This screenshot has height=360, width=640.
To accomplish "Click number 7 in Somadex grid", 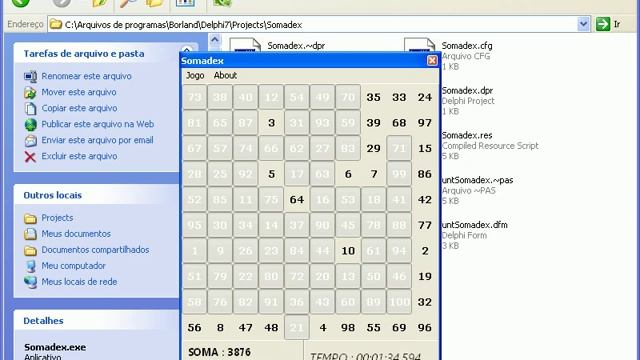I will (373, 174).
